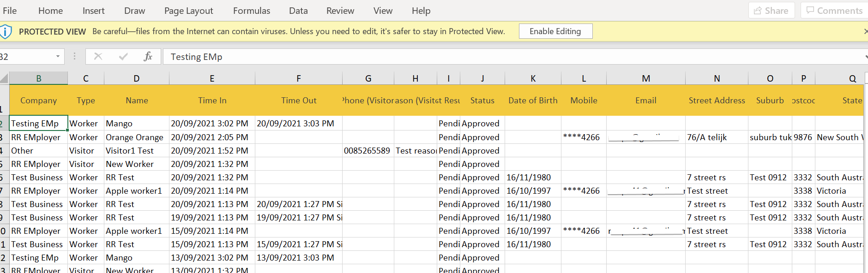Click the Protected View shield icon
This screenshot has width=868, height=273.
click(x=5, y=31)
